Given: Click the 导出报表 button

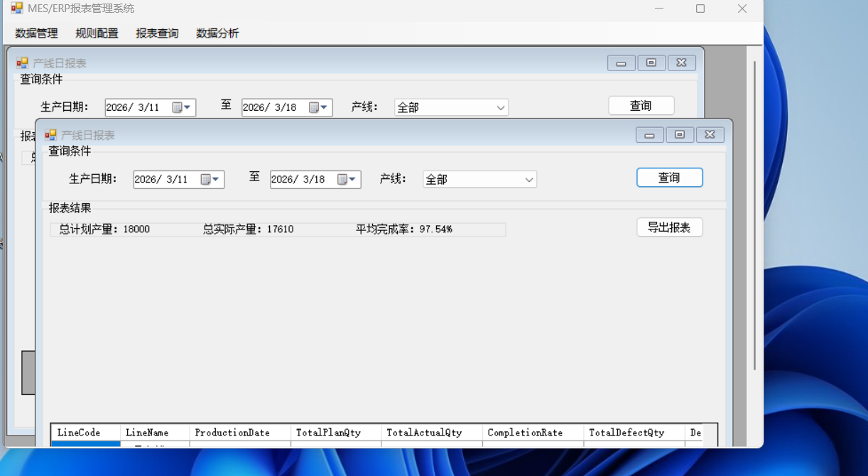Looking at the screenshot, I should click(x=670, y=227).
